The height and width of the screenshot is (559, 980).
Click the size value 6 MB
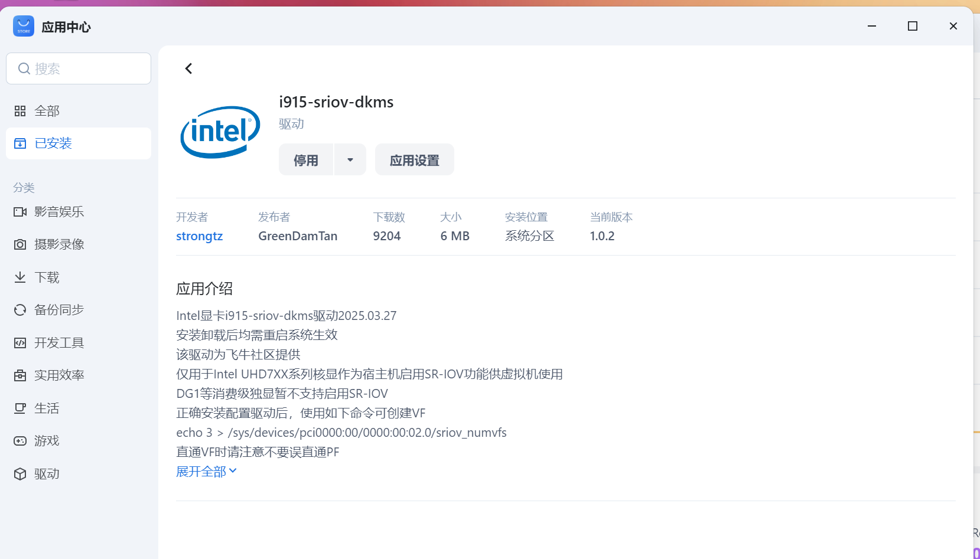click(x=455, y=236)
